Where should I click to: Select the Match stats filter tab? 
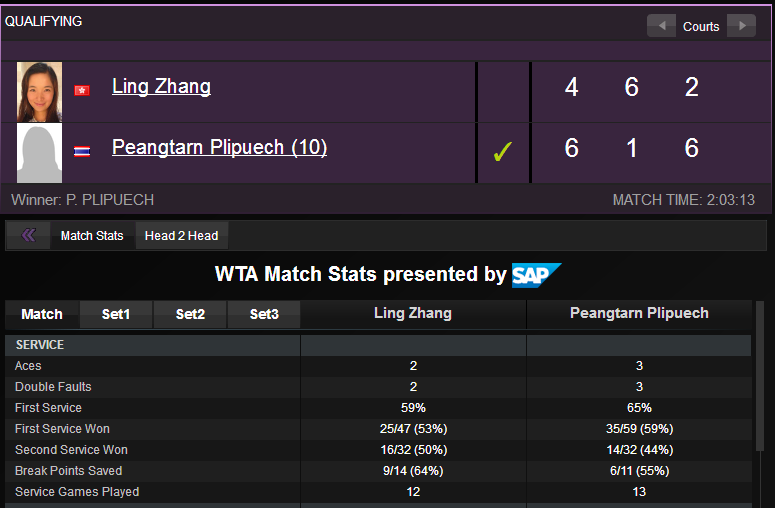pyautogui.click(x=42, y=314)
